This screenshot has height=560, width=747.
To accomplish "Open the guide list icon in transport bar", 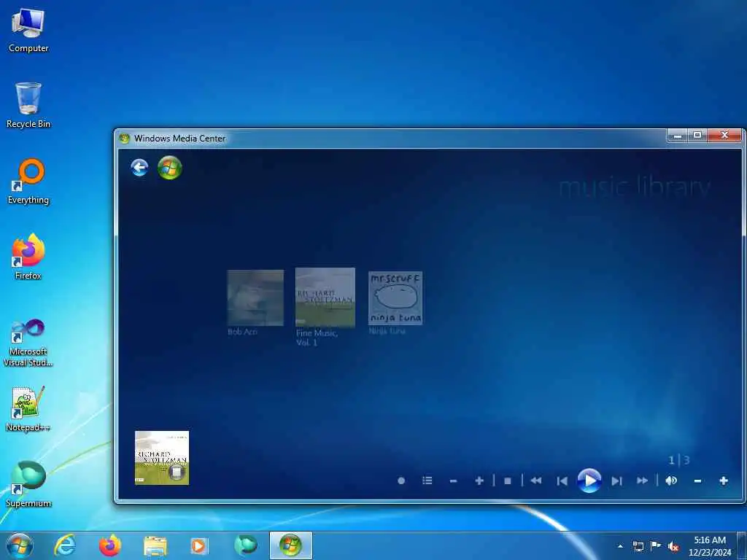I will pyautogui.click(x=427, y=481).
